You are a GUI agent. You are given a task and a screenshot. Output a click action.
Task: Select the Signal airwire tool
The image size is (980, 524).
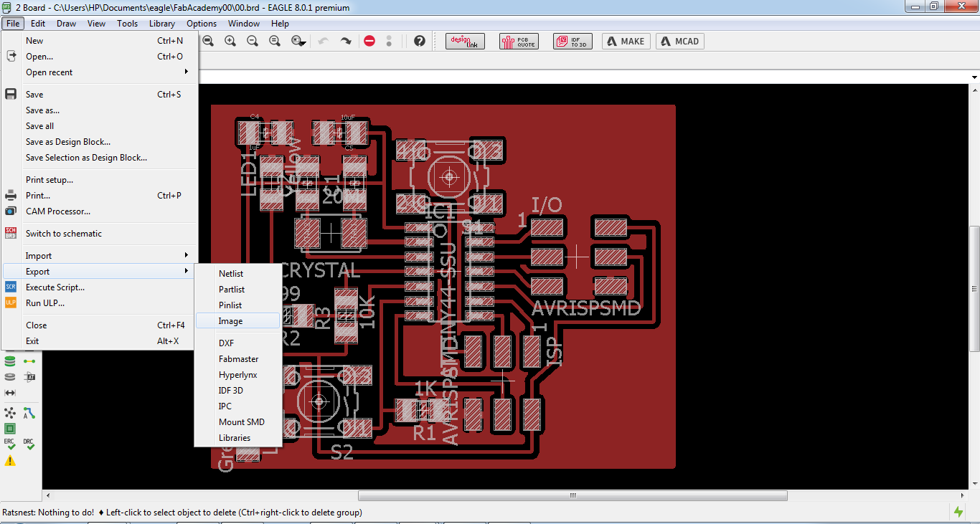(29, 361)
